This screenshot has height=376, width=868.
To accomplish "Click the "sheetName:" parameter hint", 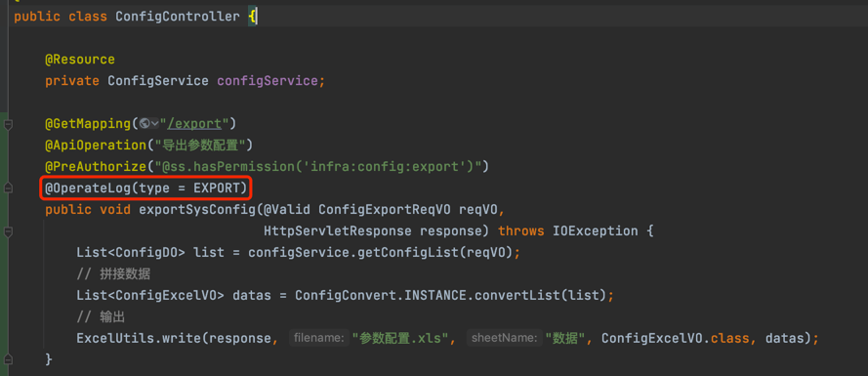I will coord(504,338).
